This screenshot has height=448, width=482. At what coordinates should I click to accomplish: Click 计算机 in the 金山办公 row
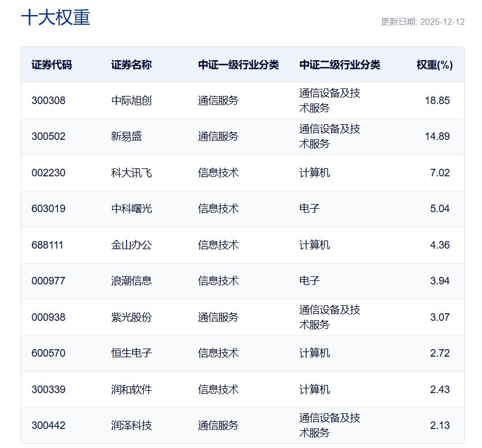click(x=314, y=245)
